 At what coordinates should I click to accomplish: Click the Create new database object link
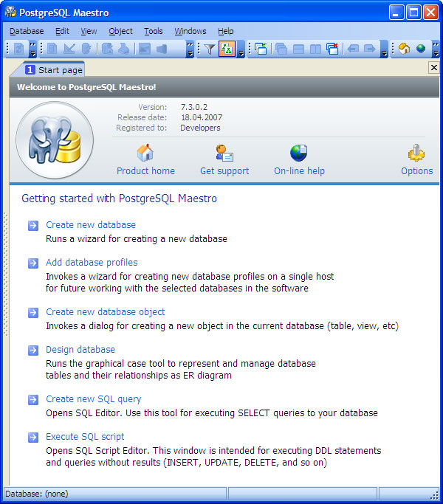point(105,312)
